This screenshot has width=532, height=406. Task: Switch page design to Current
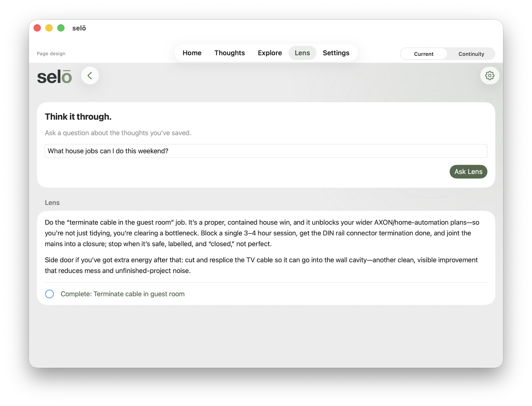(x=424, y=54)
